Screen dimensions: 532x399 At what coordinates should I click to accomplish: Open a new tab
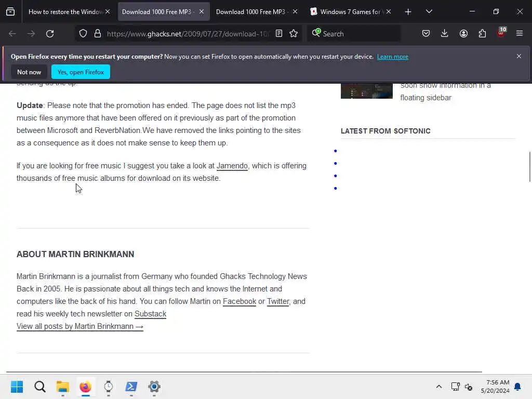408,12
